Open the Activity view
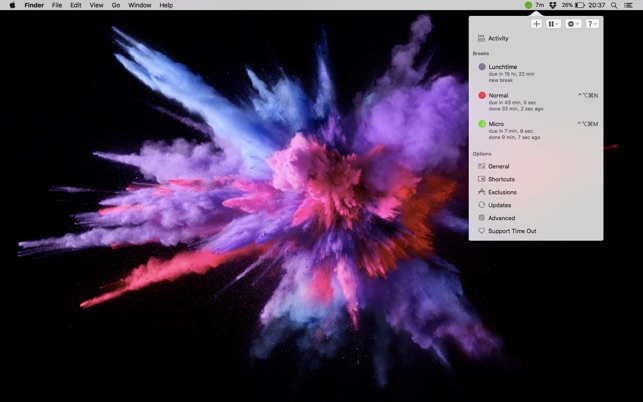The image size is (643, 402). [497, 38]
